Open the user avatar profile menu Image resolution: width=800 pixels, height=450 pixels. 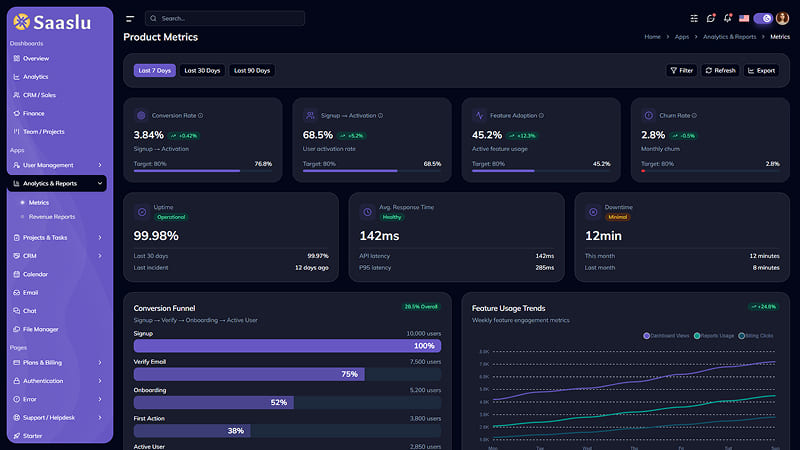coord(782,18)
